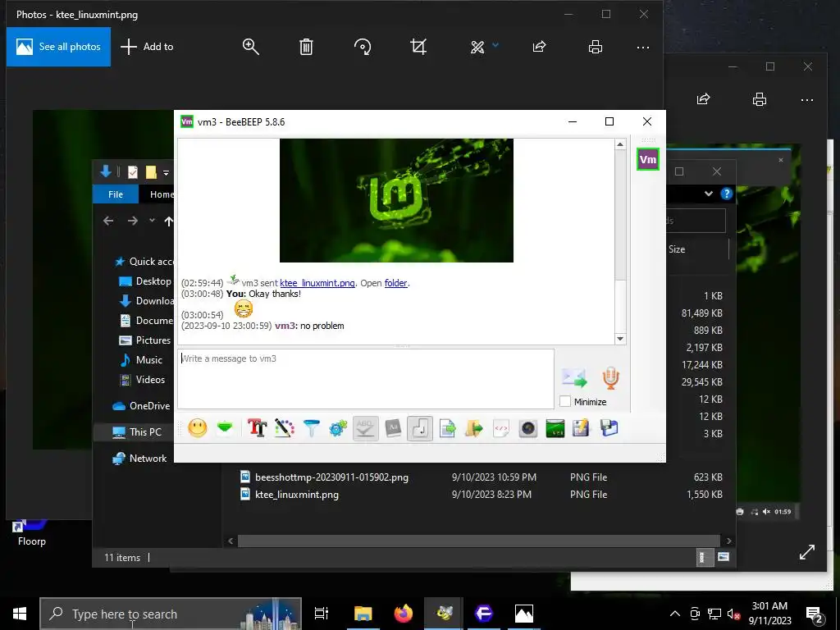840x630 pixels.
Task: Toggle the Enter-key send option button
Action: pos(420,428)
